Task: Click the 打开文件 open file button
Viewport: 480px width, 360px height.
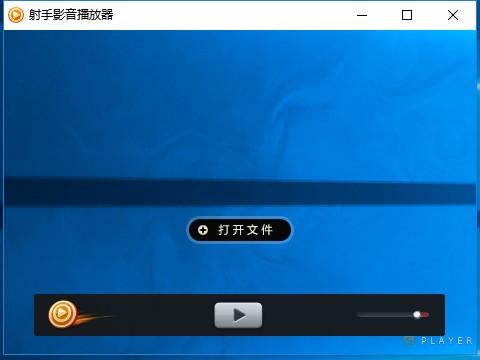Action: coord(240,230)
